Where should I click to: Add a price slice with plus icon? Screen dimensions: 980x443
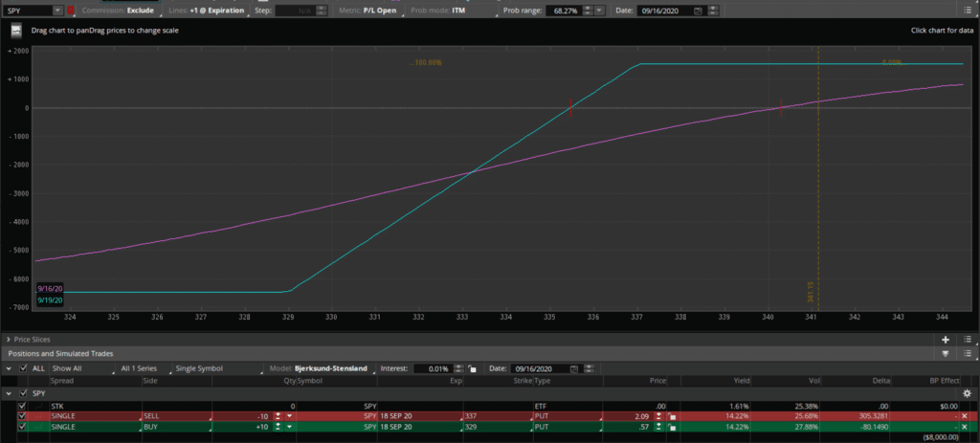pyautogui.click(x=946, y=340)
